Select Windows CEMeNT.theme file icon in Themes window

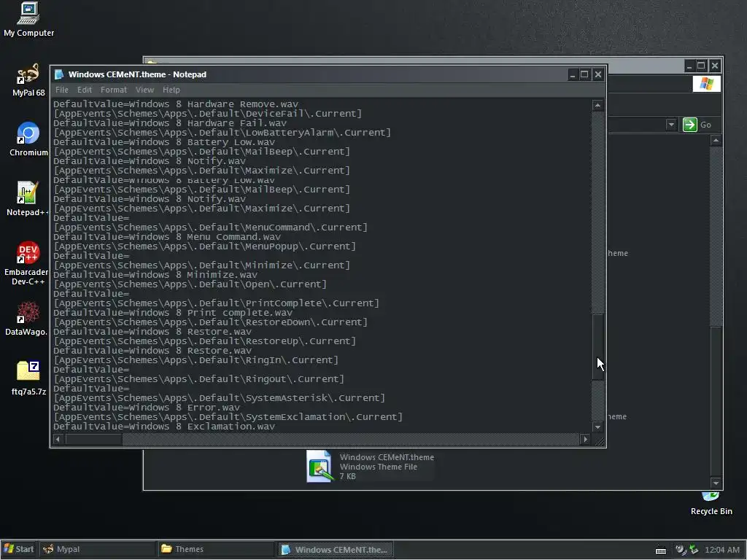[x=319, y=466]
